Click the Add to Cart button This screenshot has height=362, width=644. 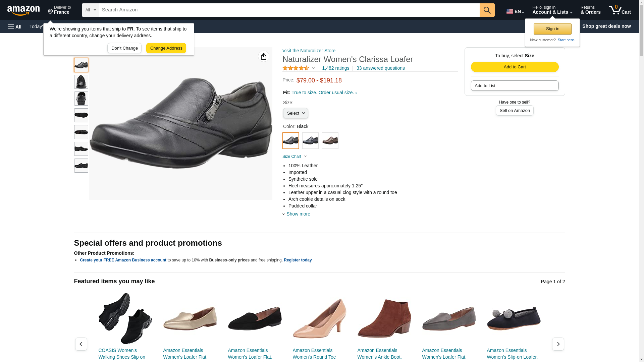(515, 67)
